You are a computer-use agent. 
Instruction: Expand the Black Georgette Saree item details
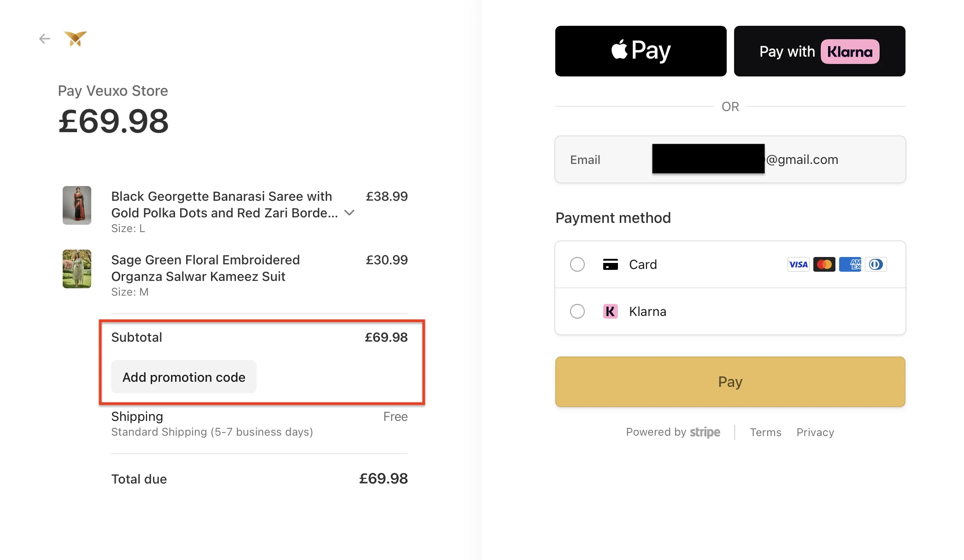click(x=349, y=213)
